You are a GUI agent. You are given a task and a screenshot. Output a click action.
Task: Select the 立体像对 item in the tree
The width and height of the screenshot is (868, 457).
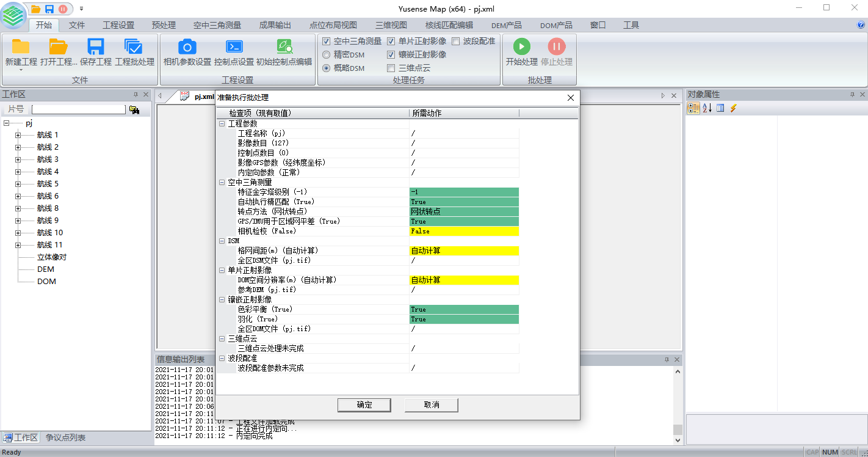(52, 257)
